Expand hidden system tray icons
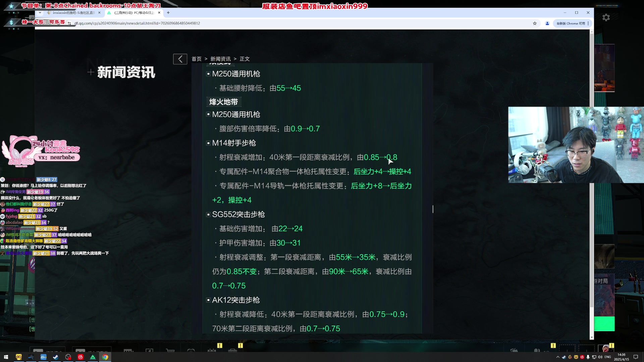The image size is (644, 362). (558, 357)
